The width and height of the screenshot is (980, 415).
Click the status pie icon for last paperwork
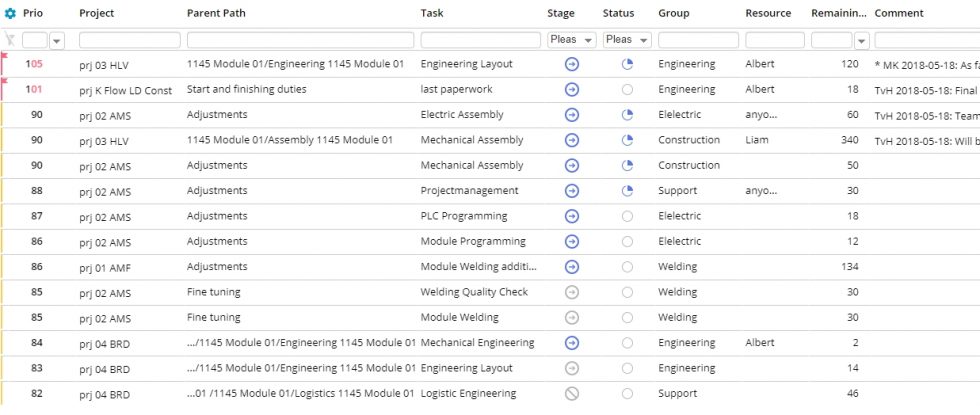point(628,89)
